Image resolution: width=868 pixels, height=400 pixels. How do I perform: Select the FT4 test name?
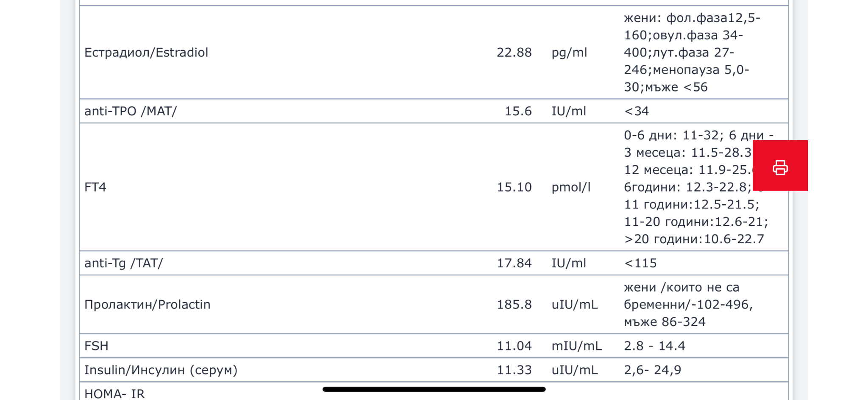click(95, 187)
